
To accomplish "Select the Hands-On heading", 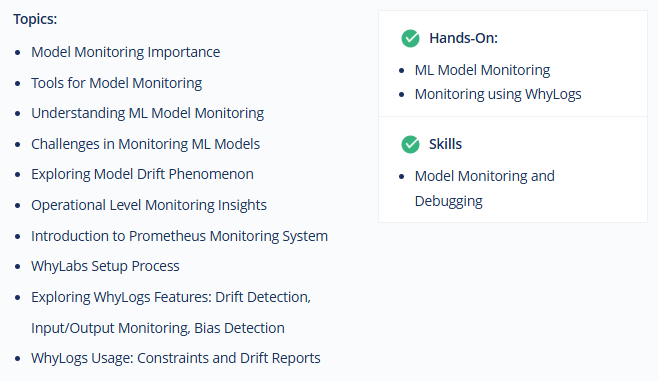I will [x=463, y=38].
